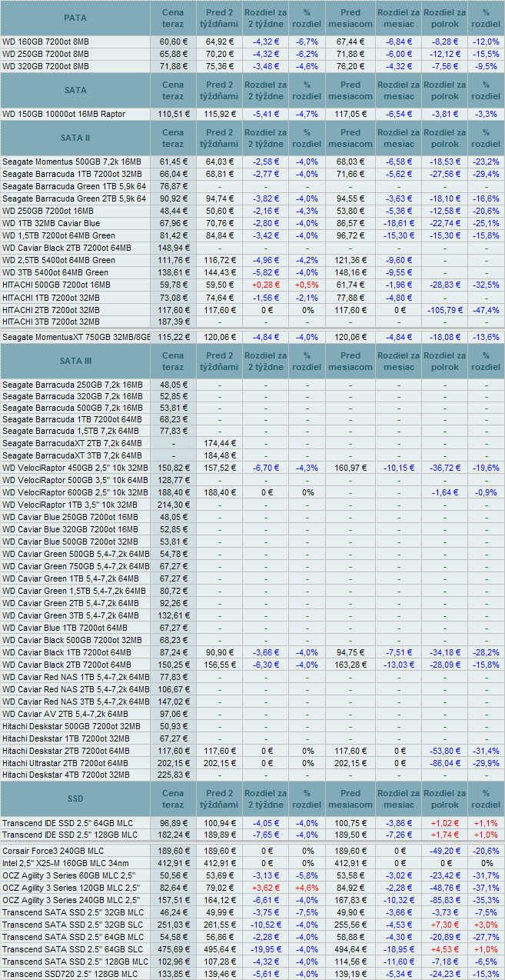
Task: Click the SSD section header
Action: pos(75,798)
